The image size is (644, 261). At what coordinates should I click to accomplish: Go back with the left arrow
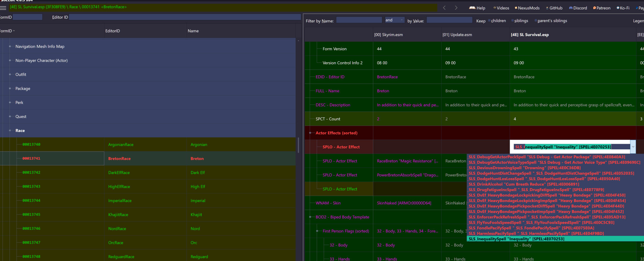(x=444, y=8)
